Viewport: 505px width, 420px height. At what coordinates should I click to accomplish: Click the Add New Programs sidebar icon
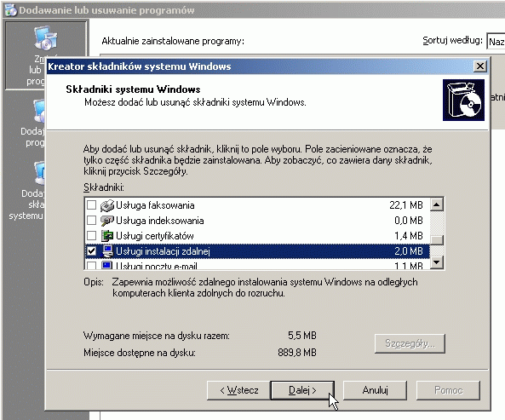tap(39, 111)
